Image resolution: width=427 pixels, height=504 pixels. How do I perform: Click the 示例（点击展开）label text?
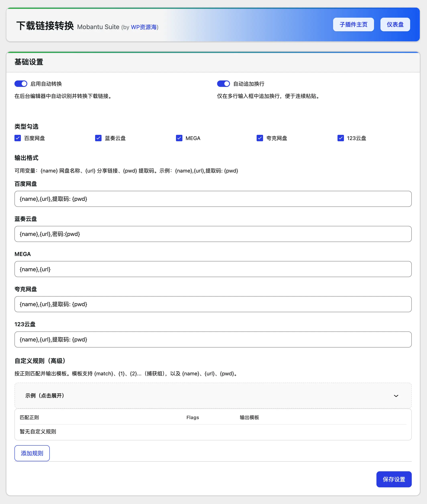[45, 396]
